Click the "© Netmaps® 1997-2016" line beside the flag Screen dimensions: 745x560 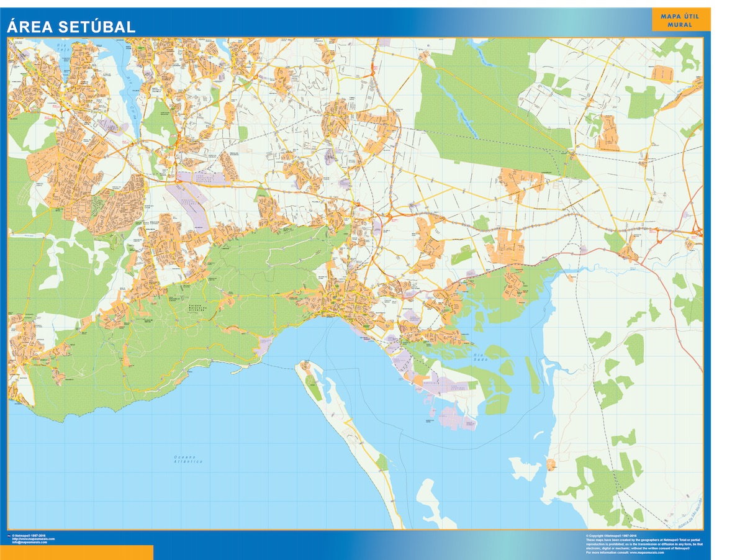pyautogui.click(x=29, y=535)
